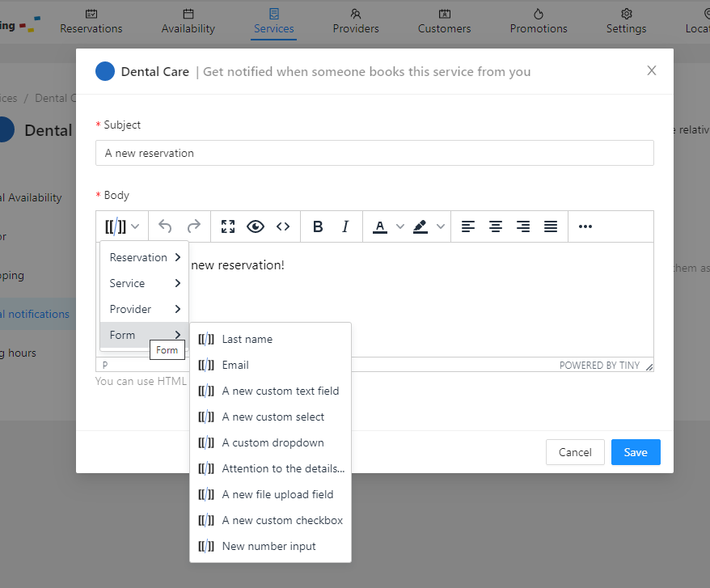Select the preview eye icon
Viewport: 710px width, 588px height.
click(255, 226)
